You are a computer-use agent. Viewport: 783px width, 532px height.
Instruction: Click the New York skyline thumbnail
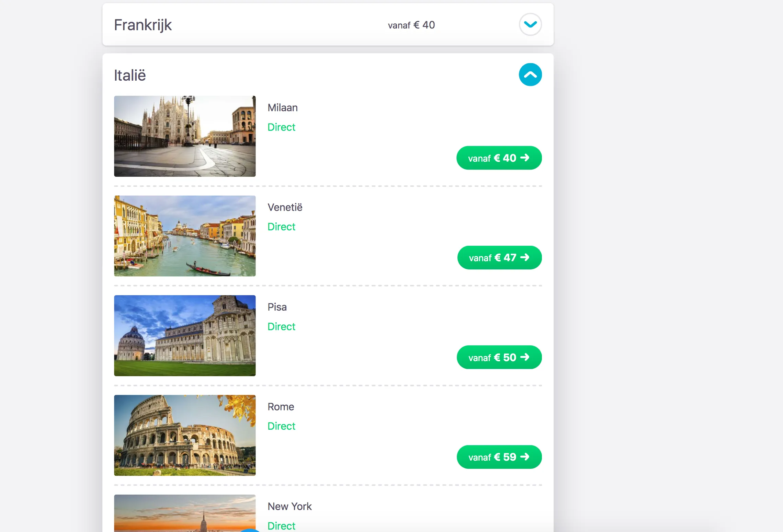(185, 513)
